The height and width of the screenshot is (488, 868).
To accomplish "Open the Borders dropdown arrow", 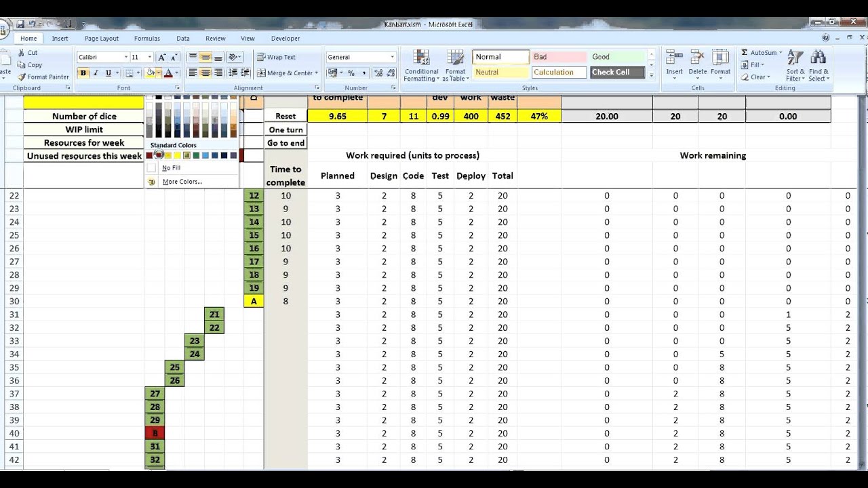I will (x=139, y=73).
